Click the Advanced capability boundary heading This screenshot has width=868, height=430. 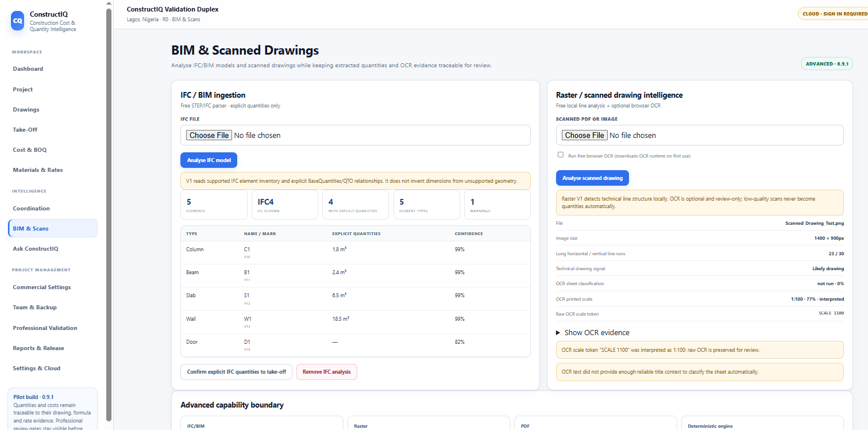pos(232,405)
